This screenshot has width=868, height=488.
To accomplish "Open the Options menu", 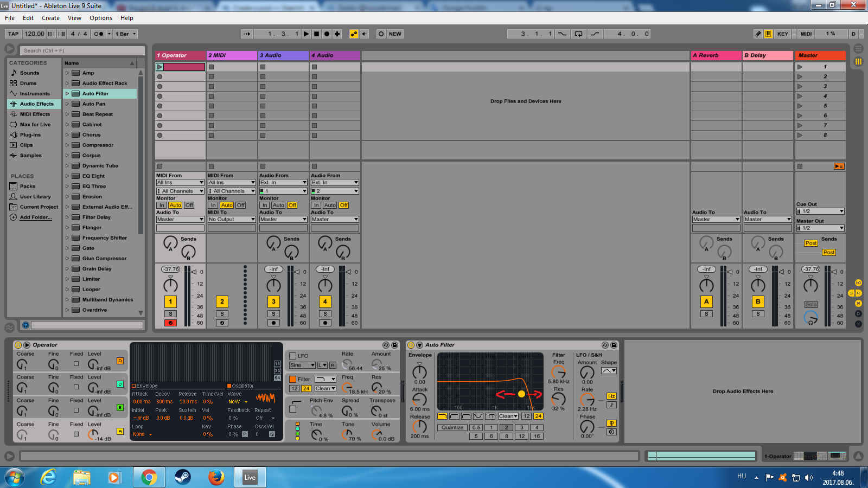I will click(101, 18).
